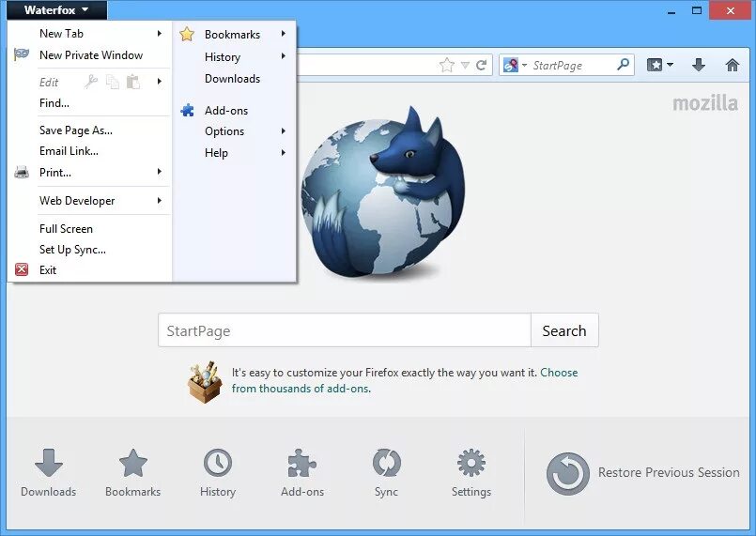Open the search engine selector dropdown
Screen dimensions: 756x536
tap(515, 65)
